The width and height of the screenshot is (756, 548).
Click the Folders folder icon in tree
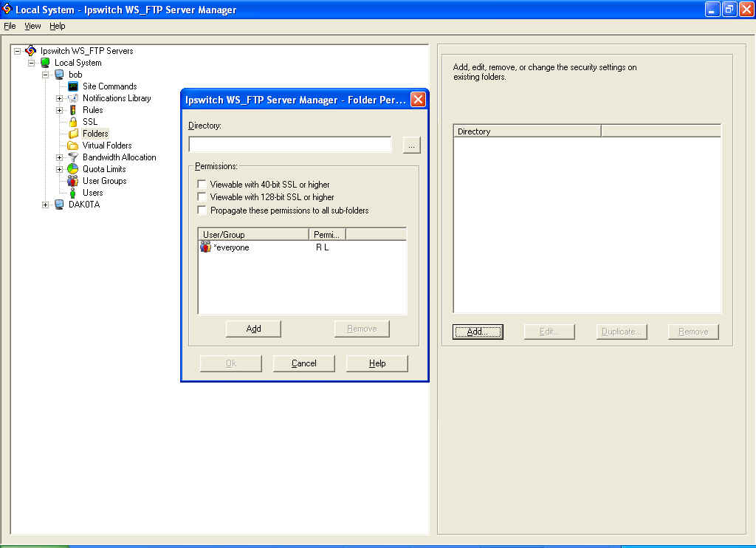(73, 134)
